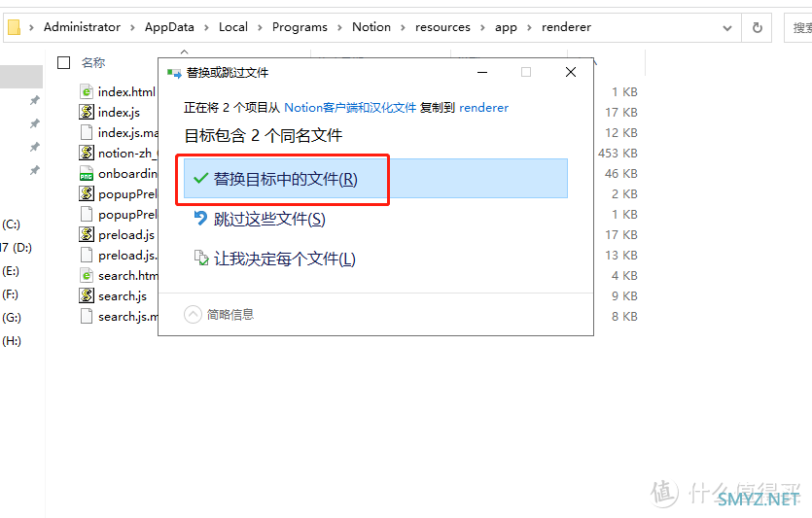The width and height of the screenshot is (812, 518).
Task: Expand the chevron after AppData in path
Action: [x=206, y=27]
